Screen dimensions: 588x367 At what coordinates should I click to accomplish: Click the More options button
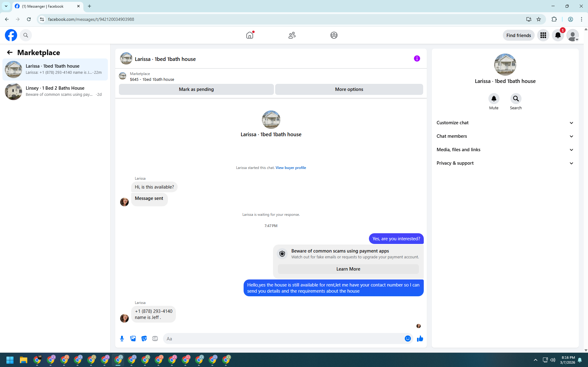point(349,89)
